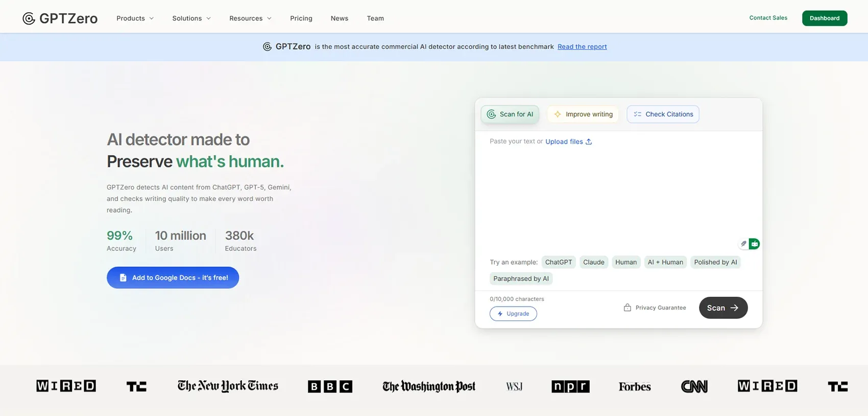
Task: Open the Read the report link
Action: pos(582,47)
